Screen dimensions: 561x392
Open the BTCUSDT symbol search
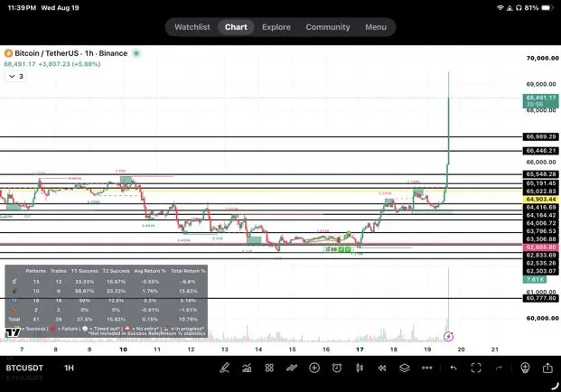(x=24, y=368)
